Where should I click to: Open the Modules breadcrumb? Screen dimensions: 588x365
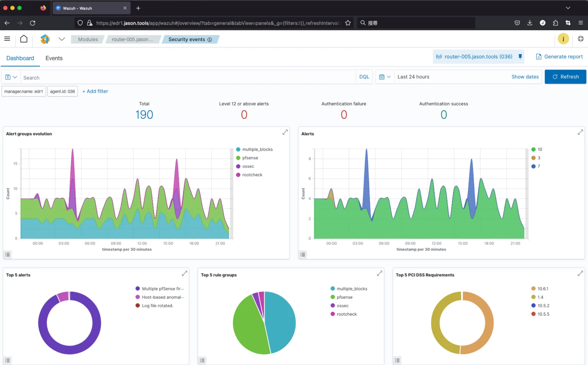(88, 39)
